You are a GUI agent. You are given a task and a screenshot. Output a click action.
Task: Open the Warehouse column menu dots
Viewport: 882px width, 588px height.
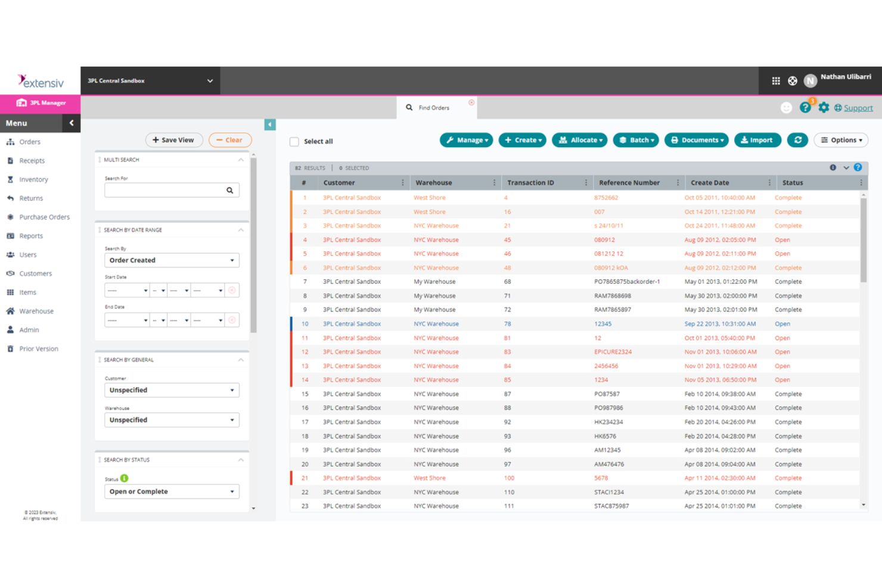[x=495, y=183]
